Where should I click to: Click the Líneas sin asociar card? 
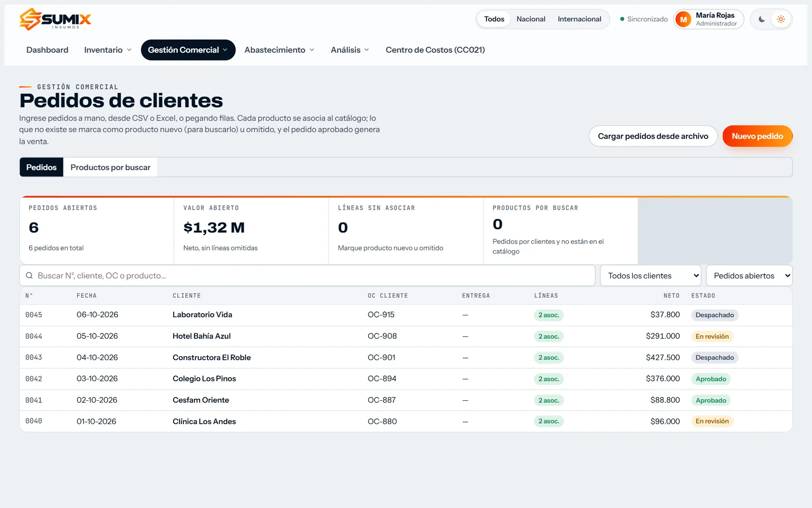click(x=406, y=231)
